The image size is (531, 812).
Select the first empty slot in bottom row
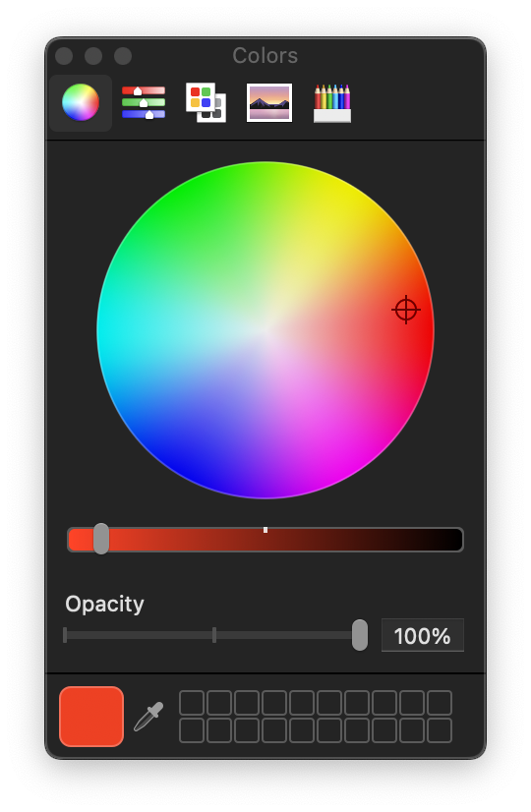click(192, 730)
